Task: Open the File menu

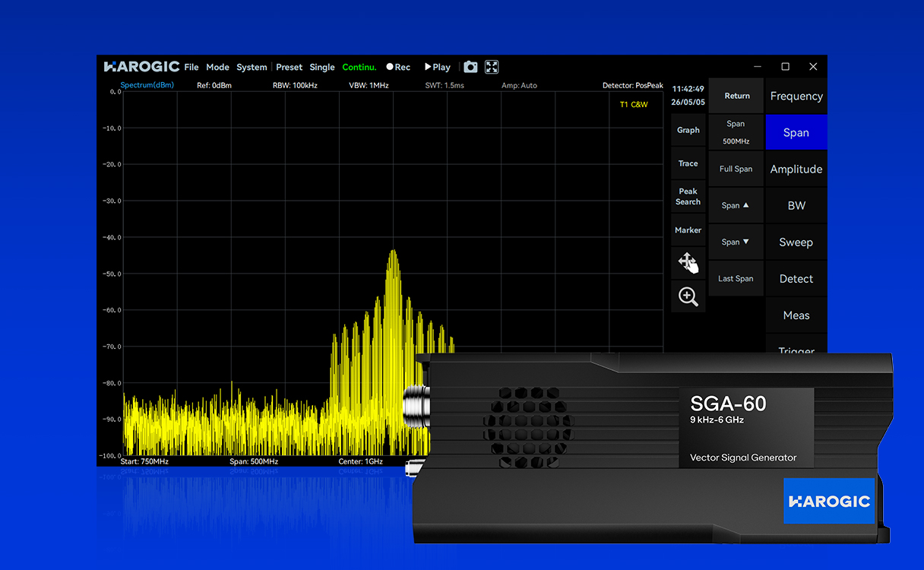Action: (x=191, y=67)
